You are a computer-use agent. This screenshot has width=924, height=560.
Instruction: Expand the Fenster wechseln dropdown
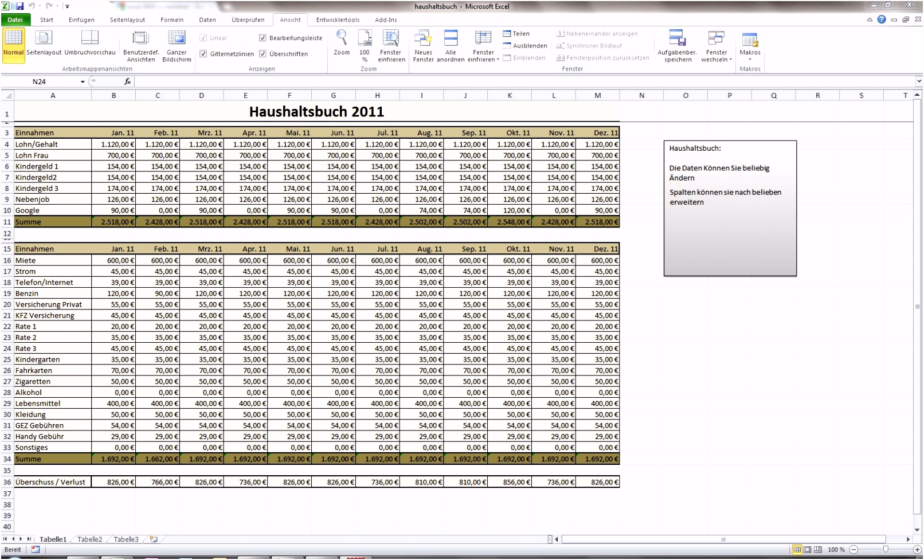tap(731, 60)
